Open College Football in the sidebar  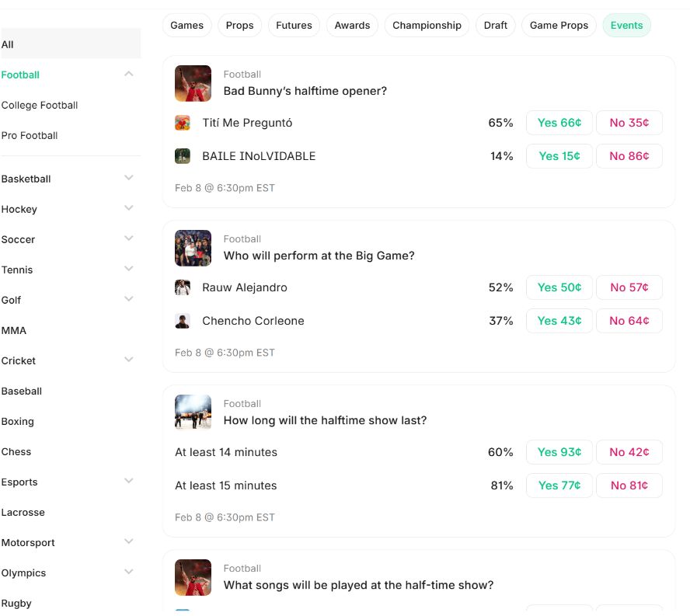point(40,105)
